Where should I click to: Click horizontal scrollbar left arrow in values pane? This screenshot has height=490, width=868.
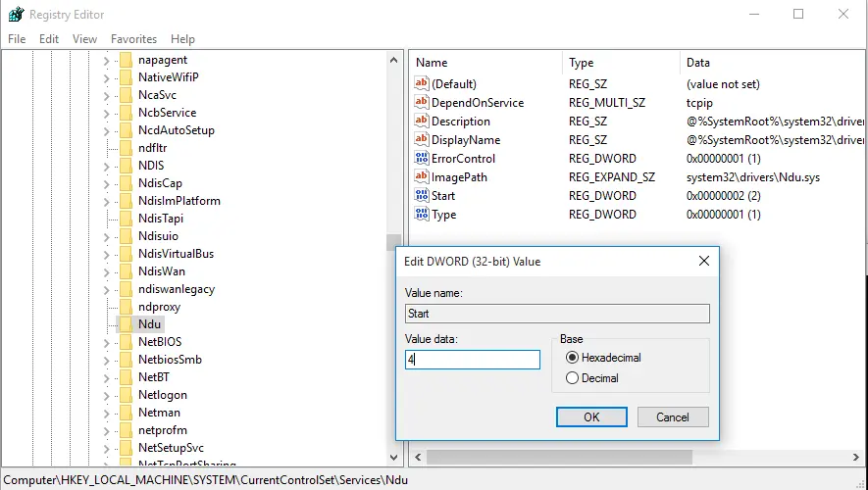pyautogui.click(x=418, y=458)
